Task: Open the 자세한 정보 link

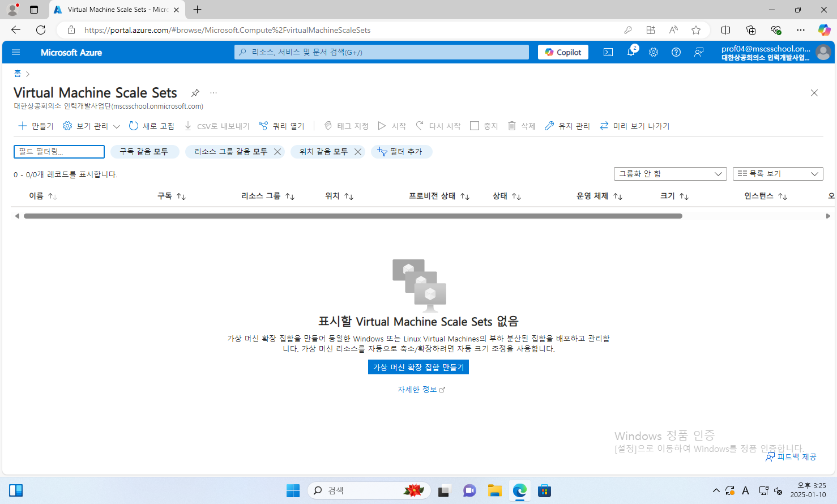Action: click(x=421, y=390)
